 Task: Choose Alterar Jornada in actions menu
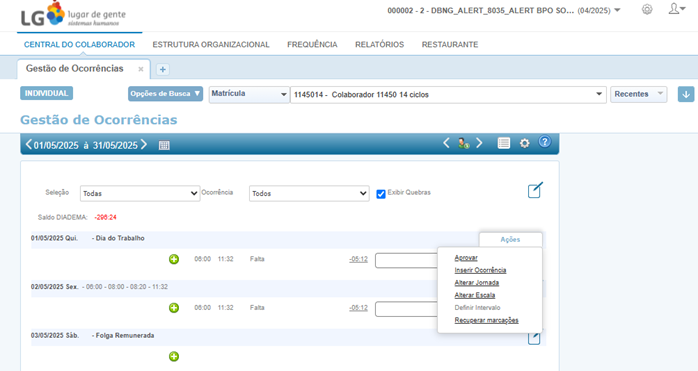pyautogui.click(x=477, y=283)
